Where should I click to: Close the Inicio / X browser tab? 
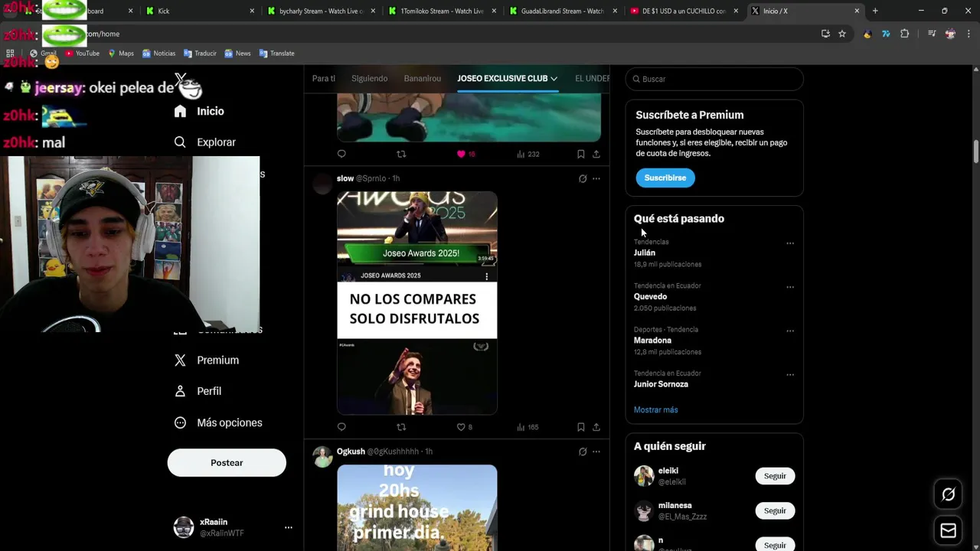tap(857, 11)
